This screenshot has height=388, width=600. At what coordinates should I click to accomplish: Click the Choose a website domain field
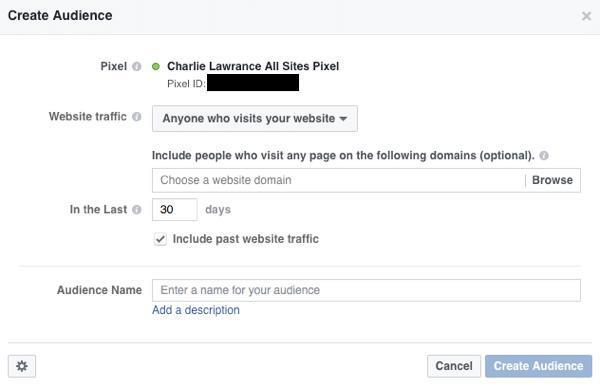point(339,180)
